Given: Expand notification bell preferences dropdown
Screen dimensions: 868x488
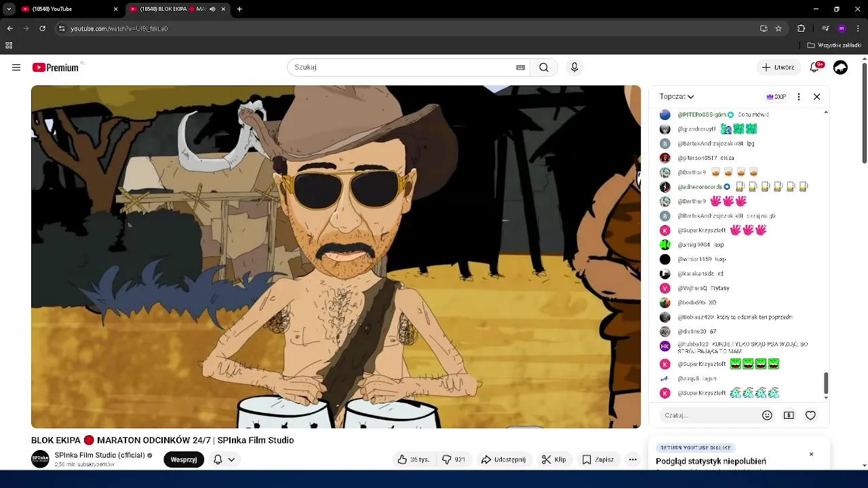Looking at the screenshot, I should click(x=231, y=459).
